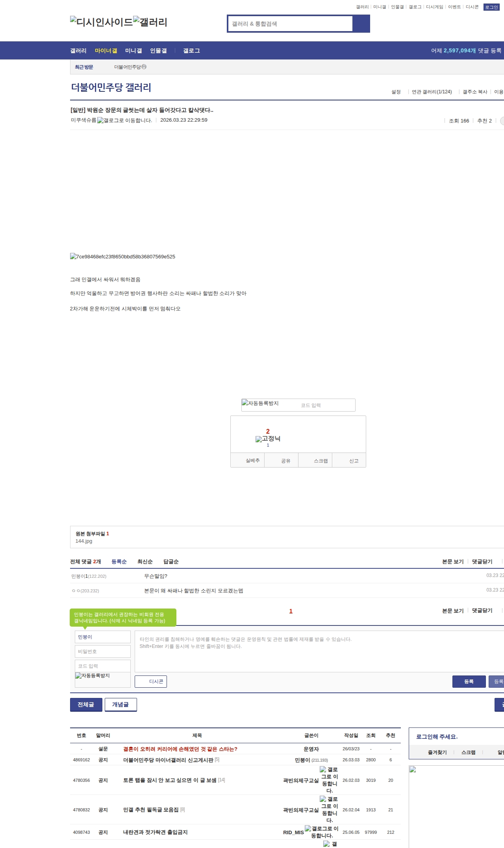Open notice 더불어민주당 마이너갤러리 신고게시판

pos(169,760)
